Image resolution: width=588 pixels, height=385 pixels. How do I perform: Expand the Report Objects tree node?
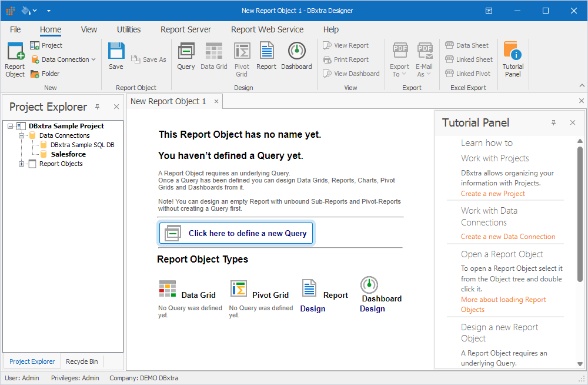pyautogui.click(x=20, y=164)
